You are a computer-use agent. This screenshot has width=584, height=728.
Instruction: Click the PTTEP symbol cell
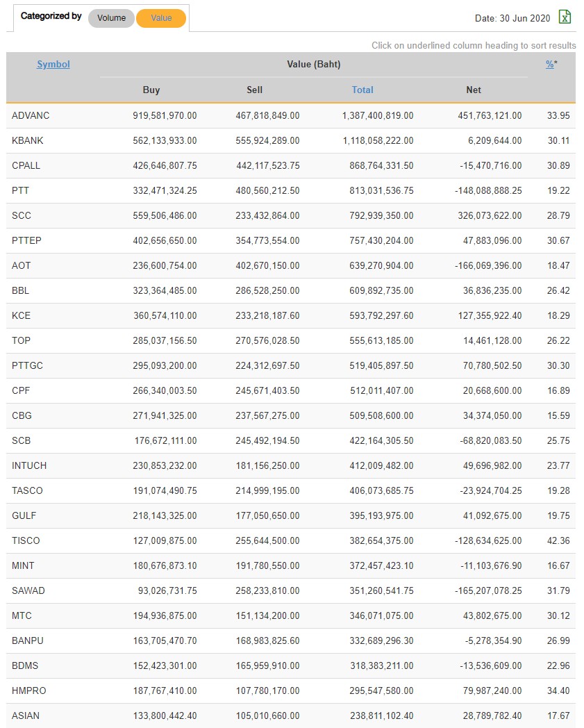pos(28,240)
